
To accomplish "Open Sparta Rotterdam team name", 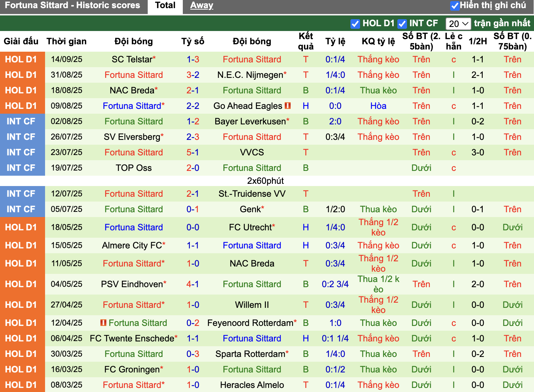I will pos(250,354).
